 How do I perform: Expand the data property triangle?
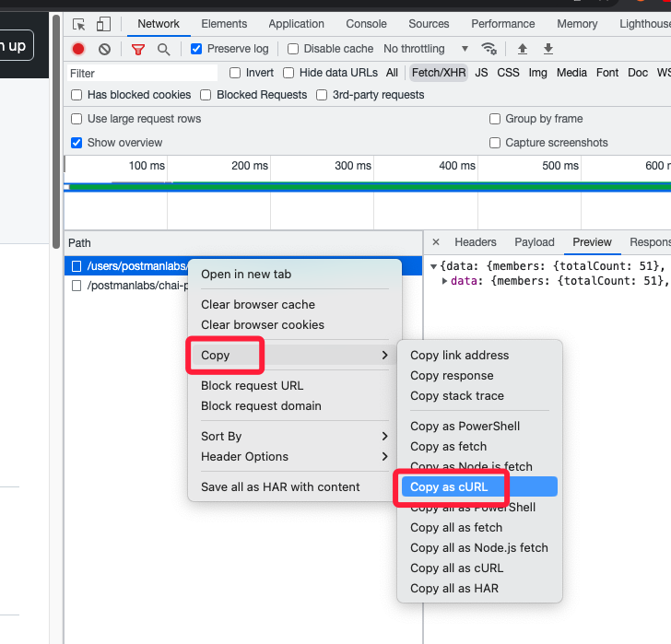tap(444, 281)
